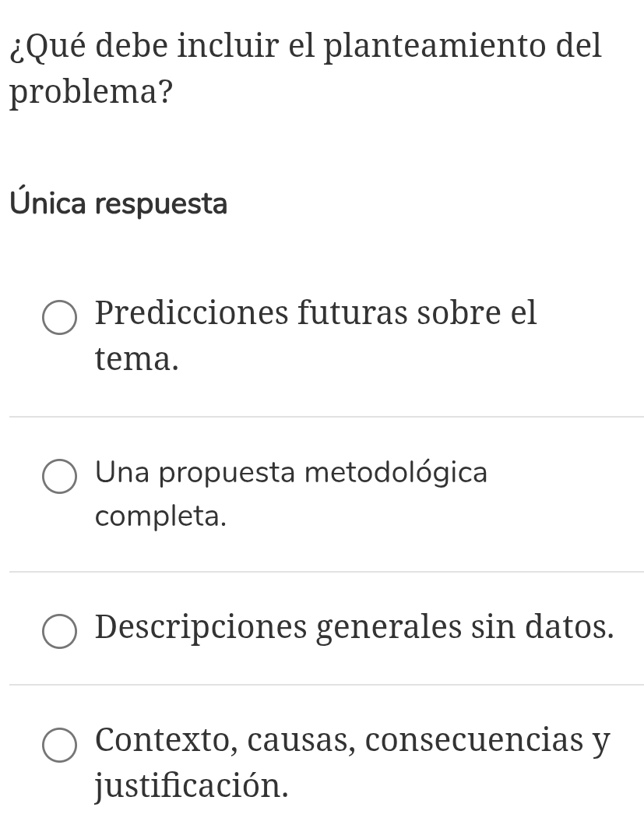
Task: Click the "Predicciones futuras sobre el" answer text
Action: tap(315, 314)
